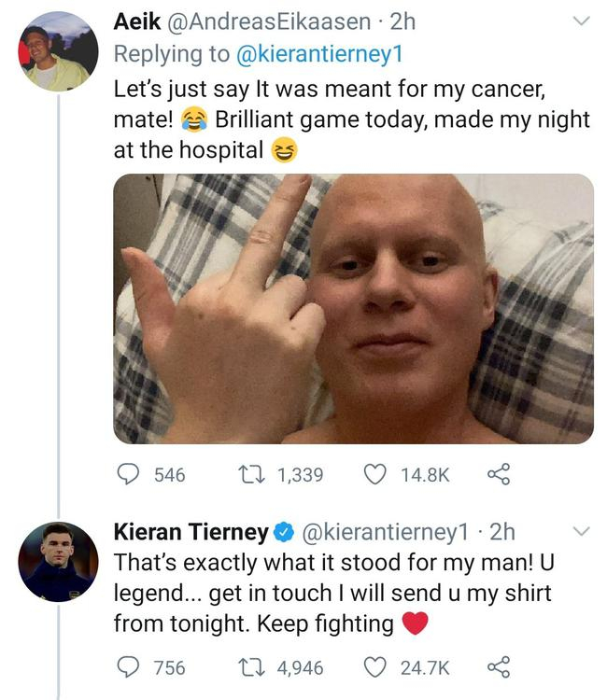
Task: Click Kieran Tierney's verified badge
Action: tap(282, 533)
